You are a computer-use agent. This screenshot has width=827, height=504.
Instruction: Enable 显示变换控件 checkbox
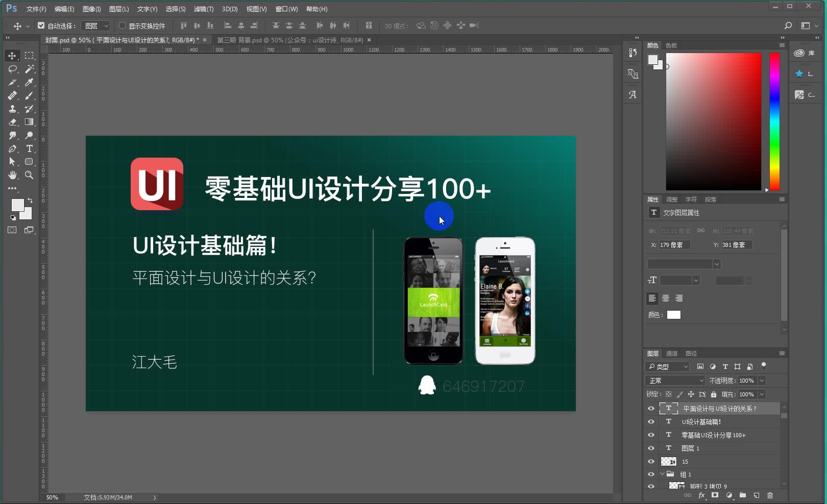pos(122,26)
